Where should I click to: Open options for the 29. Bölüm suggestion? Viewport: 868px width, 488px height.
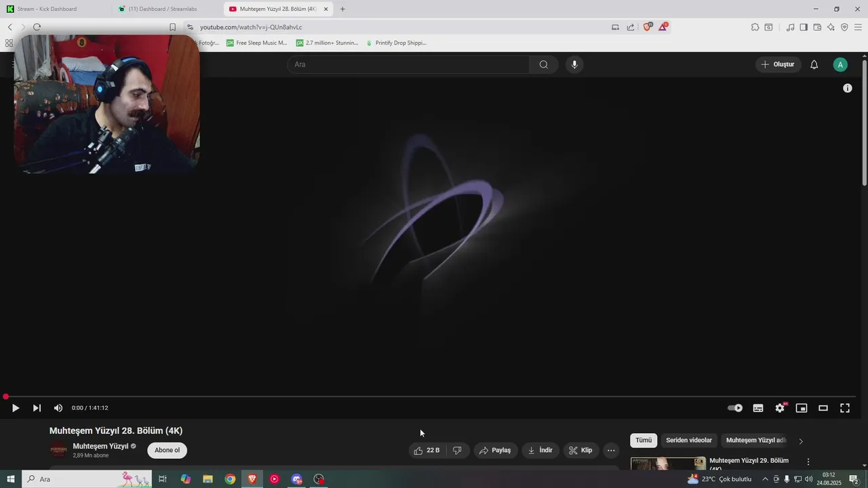point(808,462)
